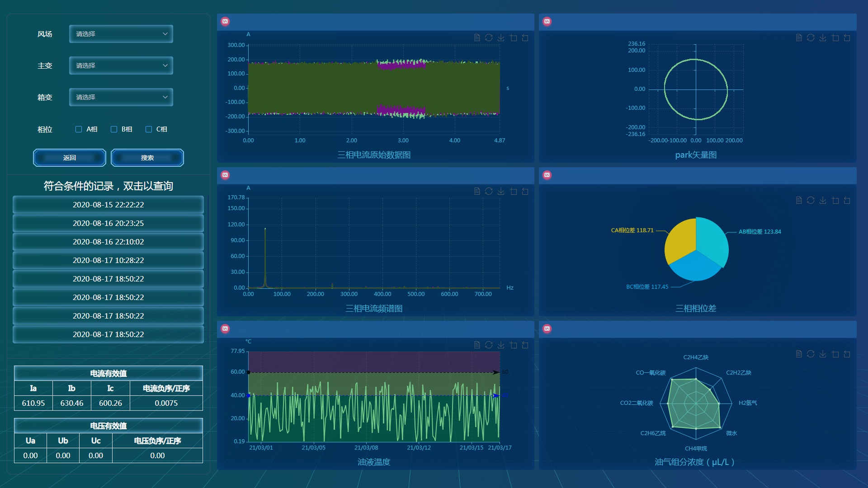The height and width of the screenshot is (488, 868).
Task: Restore the 三相相位差 pie chart
Action: coord(811,201)
